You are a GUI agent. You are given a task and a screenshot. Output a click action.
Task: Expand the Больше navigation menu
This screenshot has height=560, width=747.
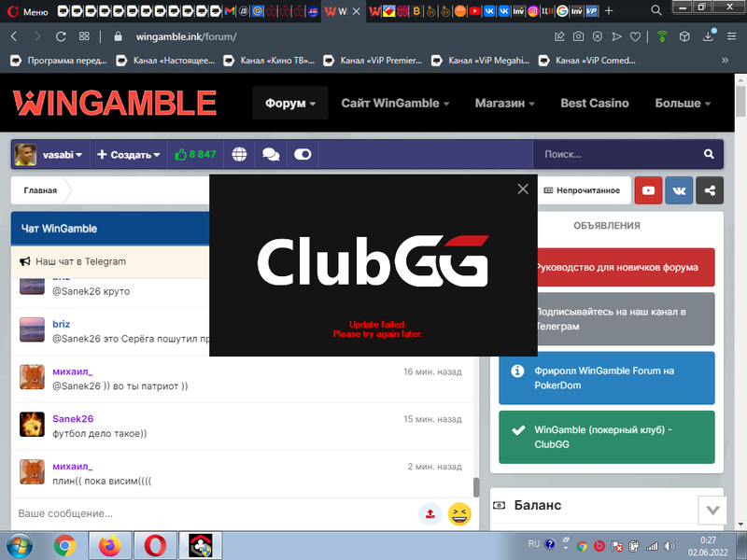(x=683, y=103)
